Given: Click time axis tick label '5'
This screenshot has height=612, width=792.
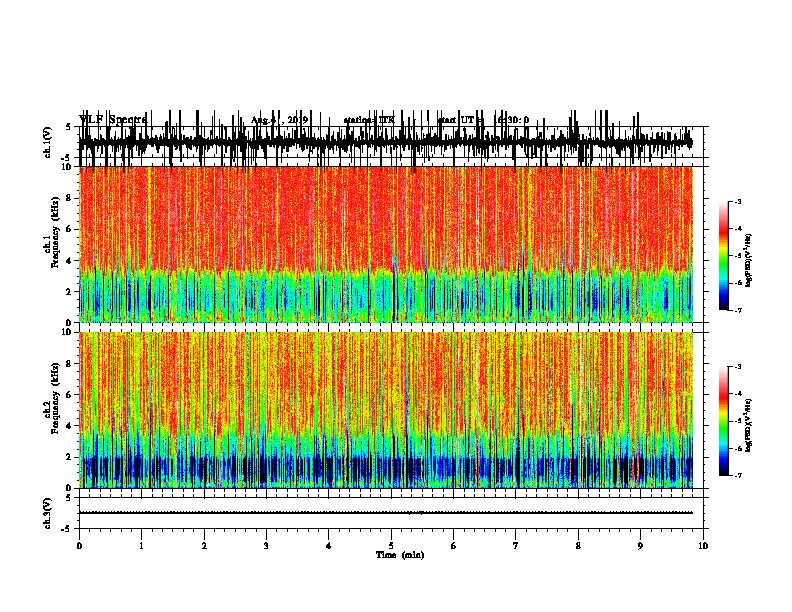Looking at the screenshot, I should pyautogui.click(x=391, y=546).
